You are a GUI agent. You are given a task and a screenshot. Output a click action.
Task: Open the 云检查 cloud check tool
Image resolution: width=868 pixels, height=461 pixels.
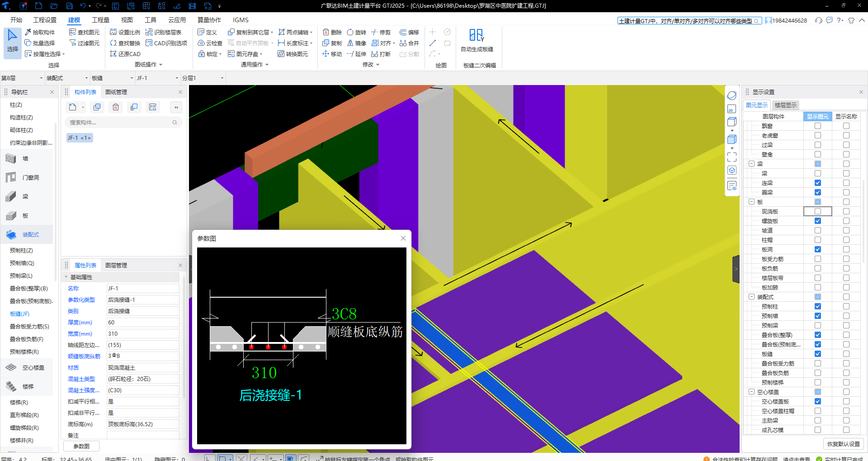tap(210, 43)
